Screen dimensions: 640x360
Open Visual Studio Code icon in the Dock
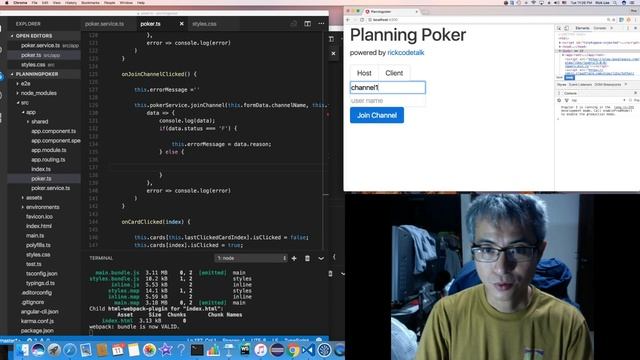tap(309, 350)
